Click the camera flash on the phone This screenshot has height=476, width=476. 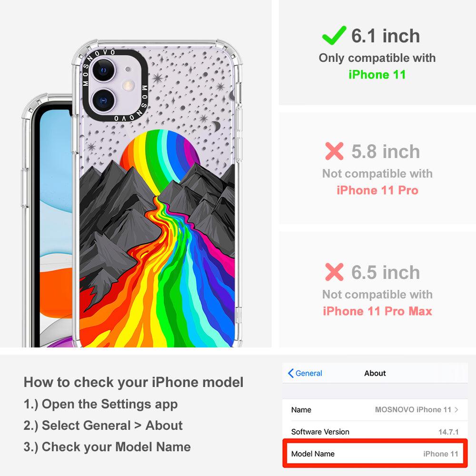[x=129, y=85]
